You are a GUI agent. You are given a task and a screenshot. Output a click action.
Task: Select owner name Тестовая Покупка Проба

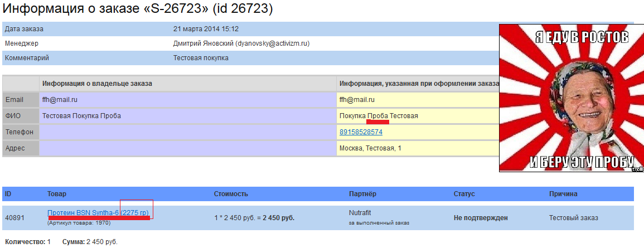81,116
